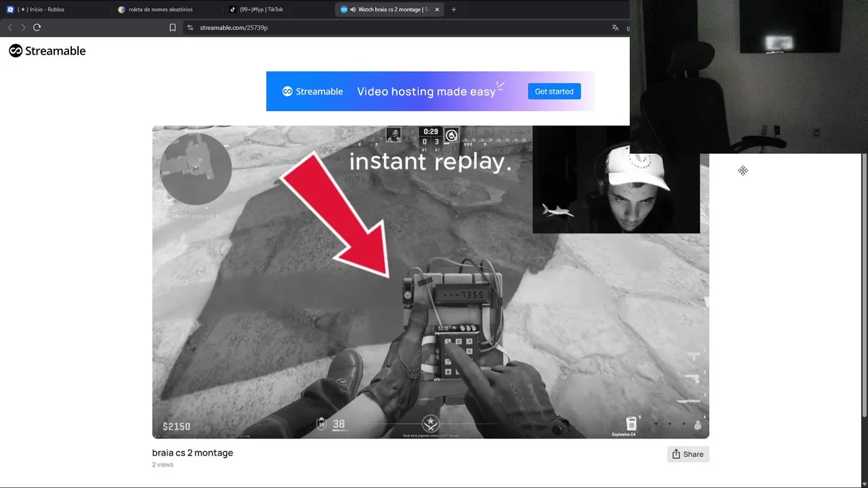Open the Streamable logo home link
This screenshot has height=488, width=868.
(x=47, y=51)
